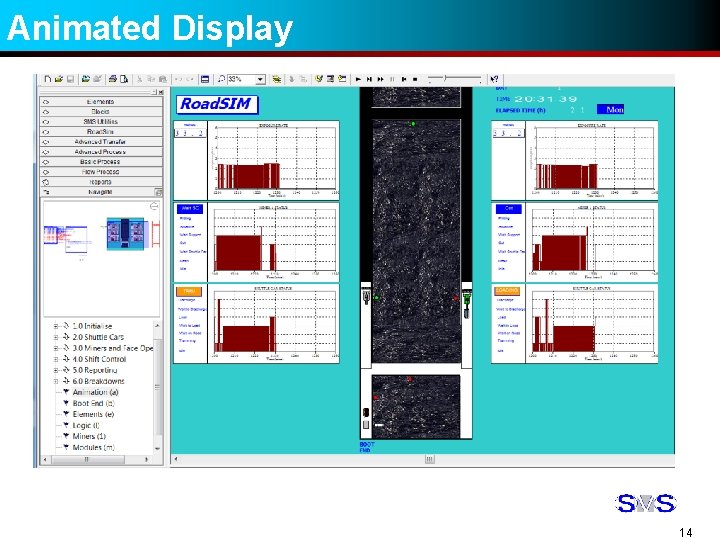Select the Boot End (b) named view

point(93,403)
